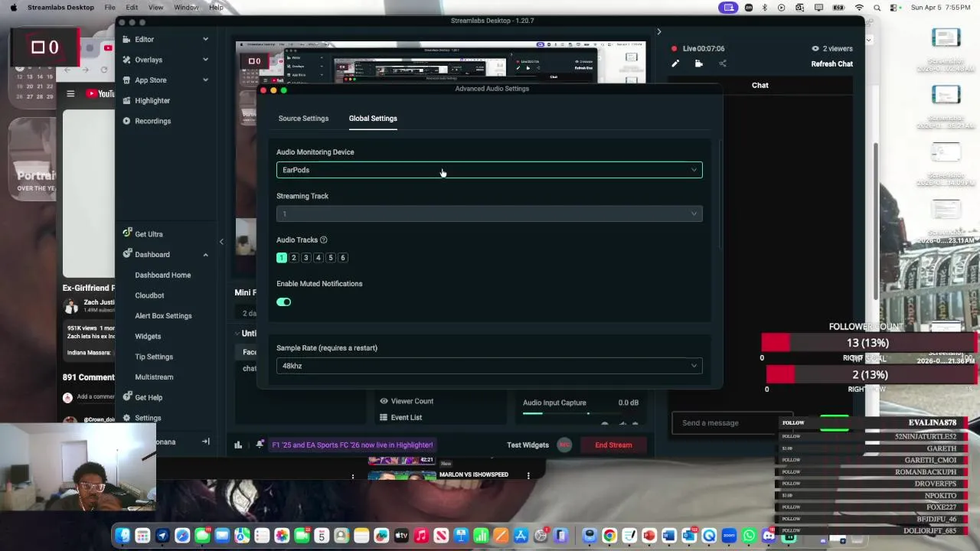Click the logout arrow icon in sidebar
The height and width of the screenshot is (551, 980).
click(205, 442)
